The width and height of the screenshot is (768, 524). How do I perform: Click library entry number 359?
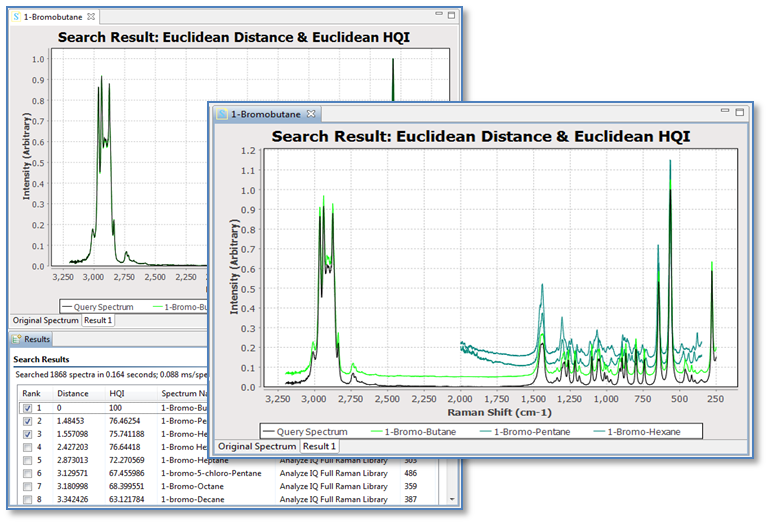[x=410, y=486]
